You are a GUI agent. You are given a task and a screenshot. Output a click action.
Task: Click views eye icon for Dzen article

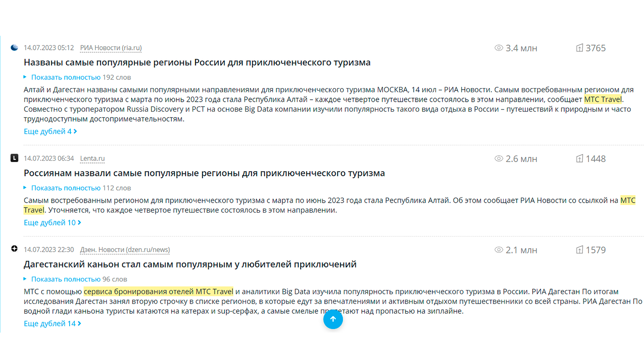[x=499, y=250]
